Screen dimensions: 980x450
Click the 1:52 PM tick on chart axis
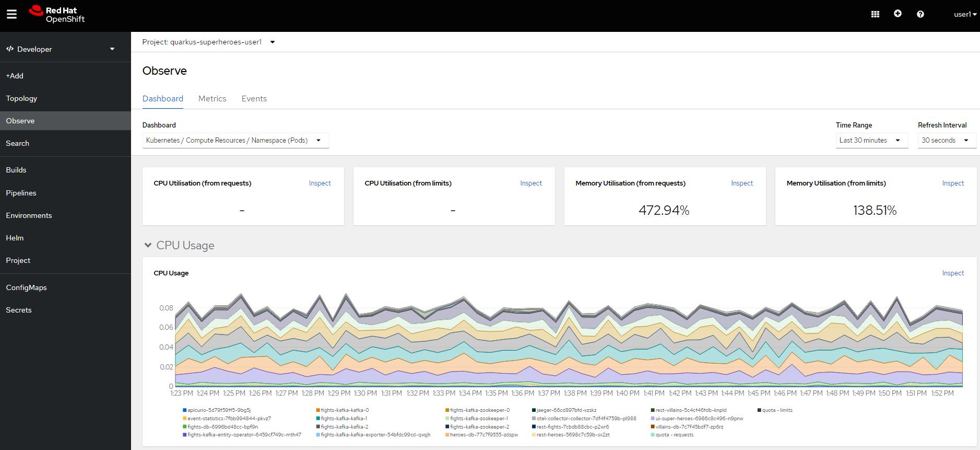point(942,393)
